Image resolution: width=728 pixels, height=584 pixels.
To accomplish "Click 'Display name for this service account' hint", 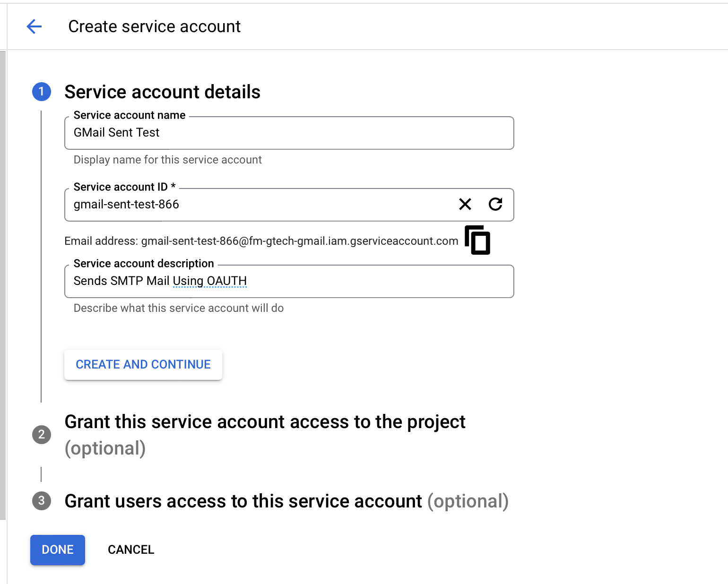I will coord(167,160).
